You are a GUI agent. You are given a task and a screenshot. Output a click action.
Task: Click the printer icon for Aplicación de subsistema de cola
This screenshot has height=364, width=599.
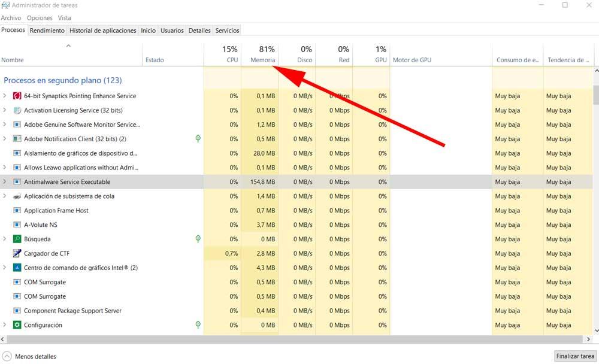17,196
